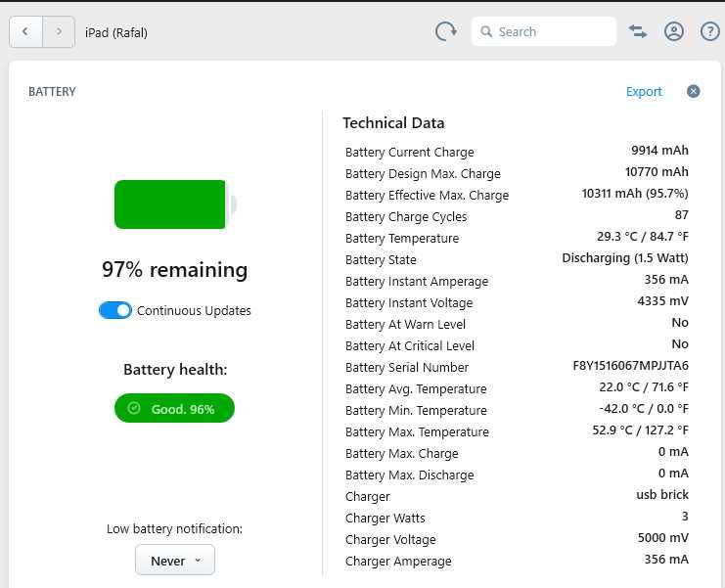Close the Battery panel
The width and height of the screenshot is (725, 588).
pyautogui.click(x=693, y=91)
